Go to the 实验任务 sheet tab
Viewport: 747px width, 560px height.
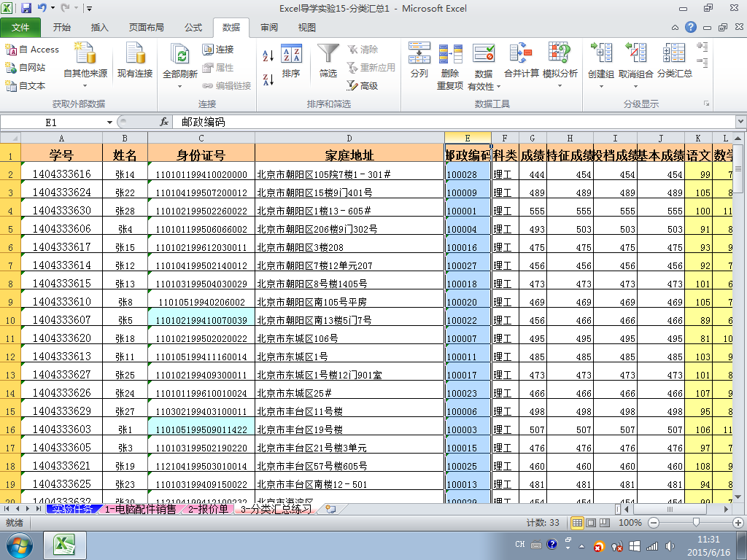(72, 509)
